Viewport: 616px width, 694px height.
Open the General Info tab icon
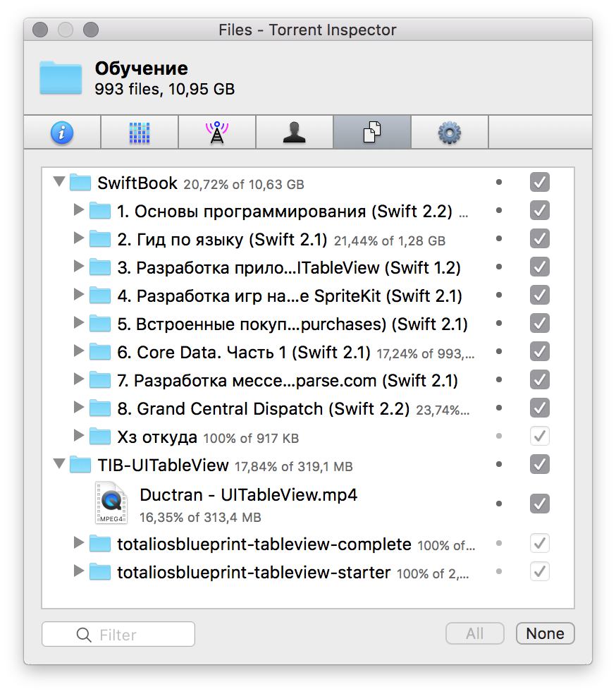pos(62,133)
